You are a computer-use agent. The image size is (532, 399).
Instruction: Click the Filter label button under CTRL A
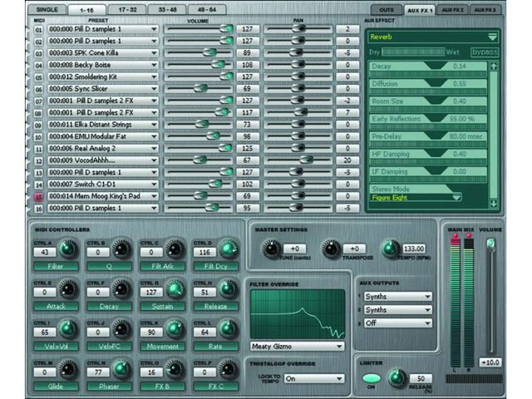[x=56, y=266]
